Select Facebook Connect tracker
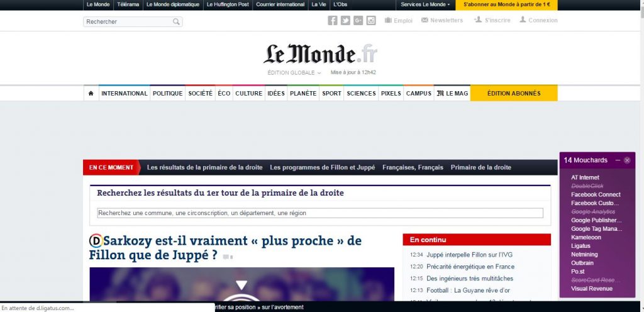Image resolution: width=644 pixels, height=312 pixels. coord(596,194)
